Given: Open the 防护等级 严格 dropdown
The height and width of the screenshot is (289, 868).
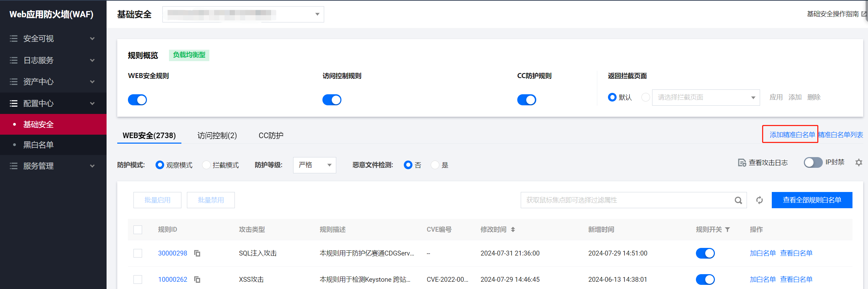Looking at the screenshot, I should (x=314, y=165).
